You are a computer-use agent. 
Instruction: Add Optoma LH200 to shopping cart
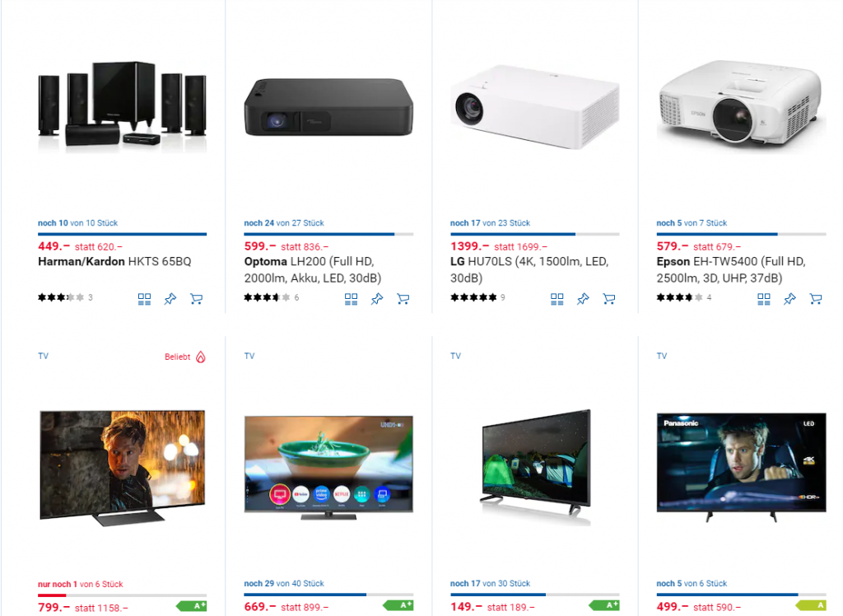[403, 299]
